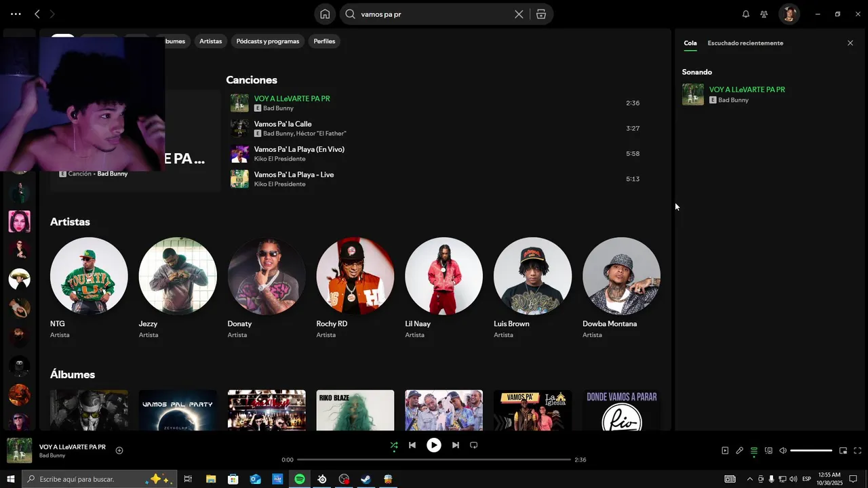This screenshot has width=868, height=488.
Task: Navigate forward with the right arrow
Action: tap(52, 14)
